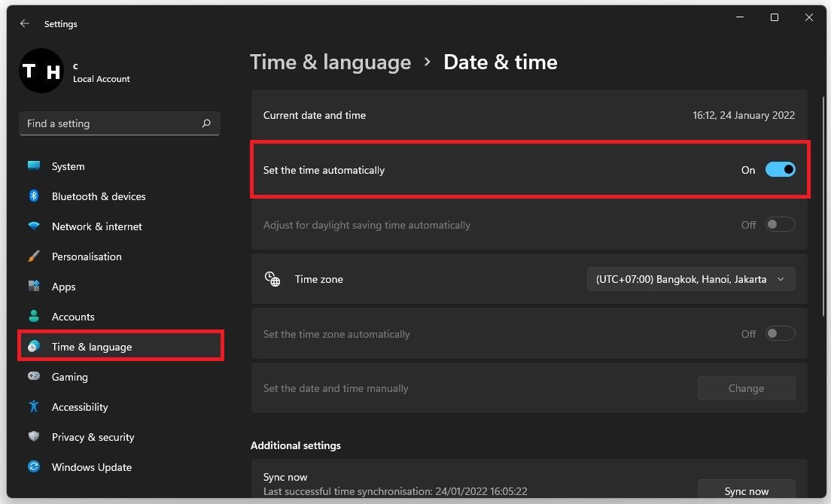831x504 pixels.
Task: Click Change button for manual date and time
Action: tap(746, 388)
